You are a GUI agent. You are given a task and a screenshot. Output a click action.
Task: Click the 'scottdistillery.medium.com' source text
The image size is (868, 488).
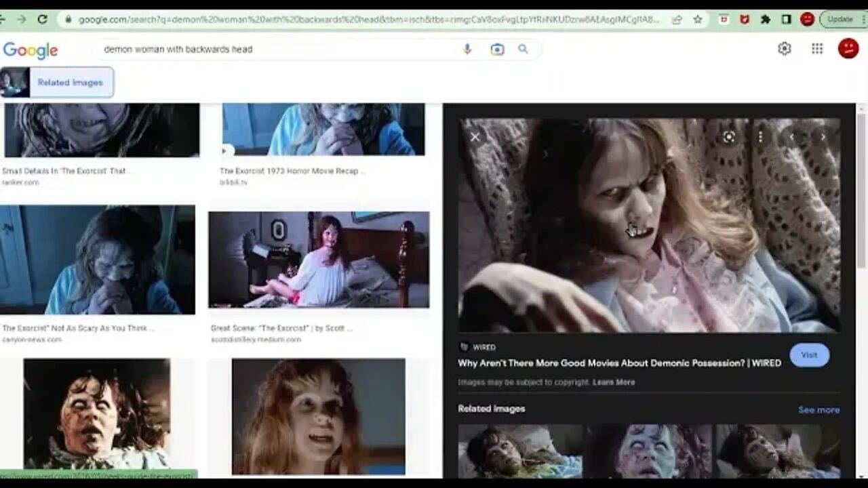click(x=256, y=340)
